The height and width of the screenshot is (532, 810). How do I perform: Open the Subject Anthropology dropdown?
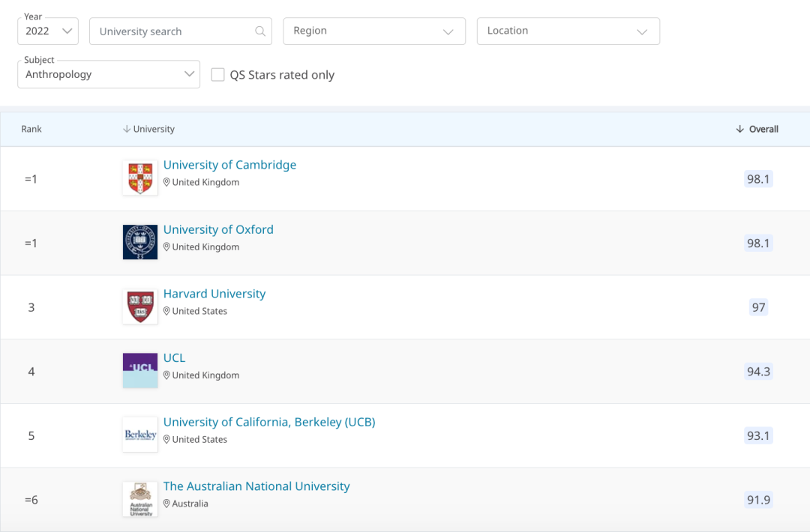(109, 74)
